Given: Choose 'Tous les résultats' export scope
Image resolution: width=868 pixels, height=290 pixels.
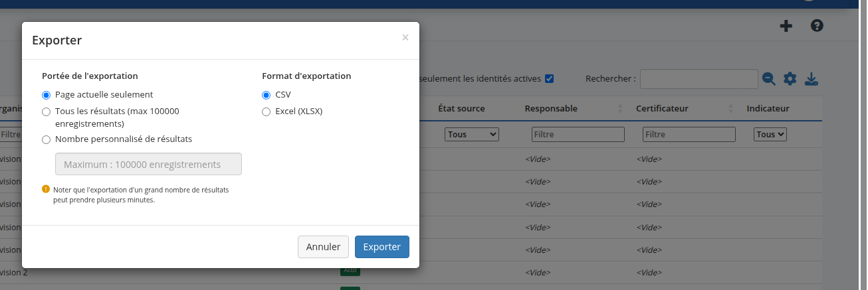Looking at the screenshot, I should 46,111.
